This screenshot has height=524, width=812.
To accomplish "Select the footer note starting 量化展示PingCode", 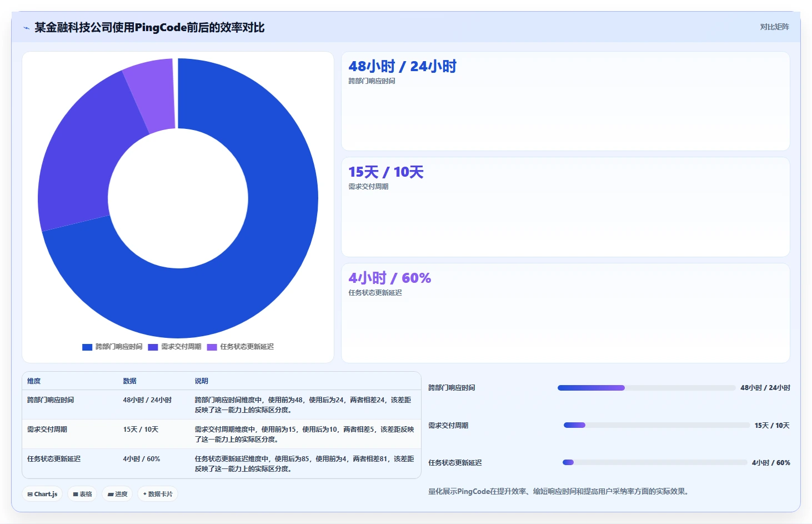I will (x=558, y=491).
